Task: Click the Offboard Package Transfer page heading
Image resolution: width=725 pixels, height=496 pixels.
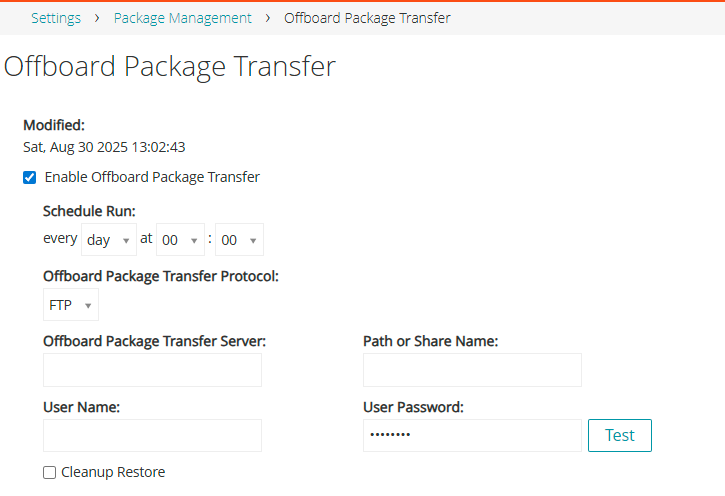Action: tap(170, 67)
